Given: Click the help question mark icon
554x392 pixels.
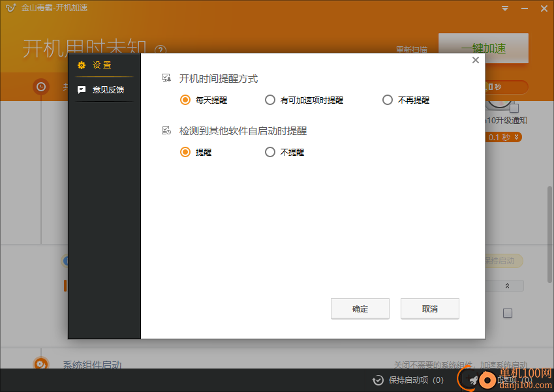Looking at the screenshot, I should tap(161, 50).
